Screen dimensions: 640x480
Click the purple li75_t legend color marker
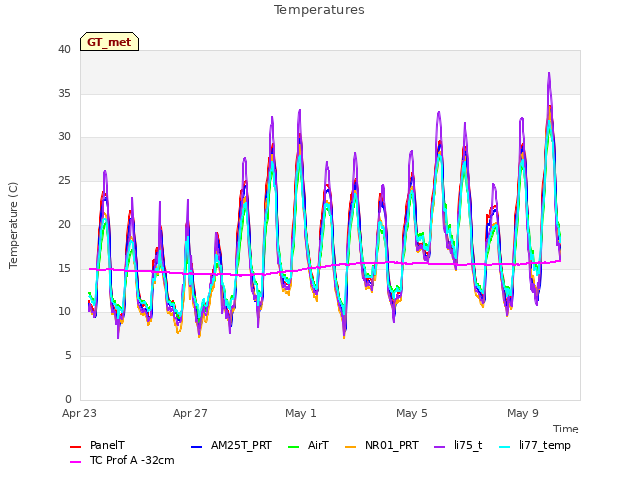(x=440, y=447)
